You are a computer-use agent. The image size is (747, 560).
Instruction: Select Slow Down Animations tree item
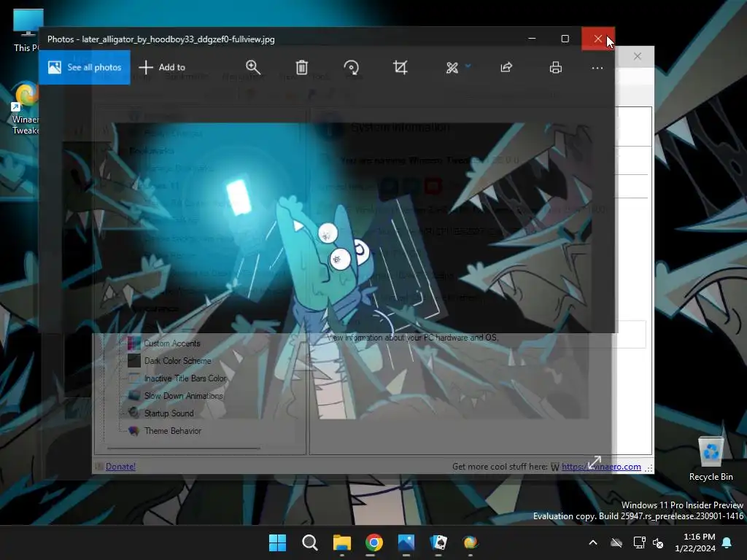(x=183, y=396)
